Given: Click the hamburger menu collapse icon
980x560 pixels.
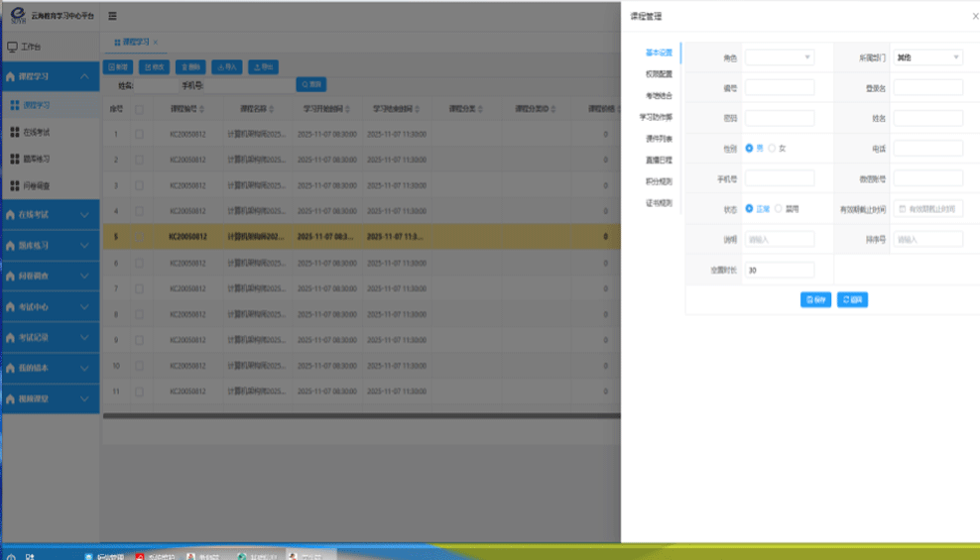Looking at the screenshot, I should click(112, 16).
